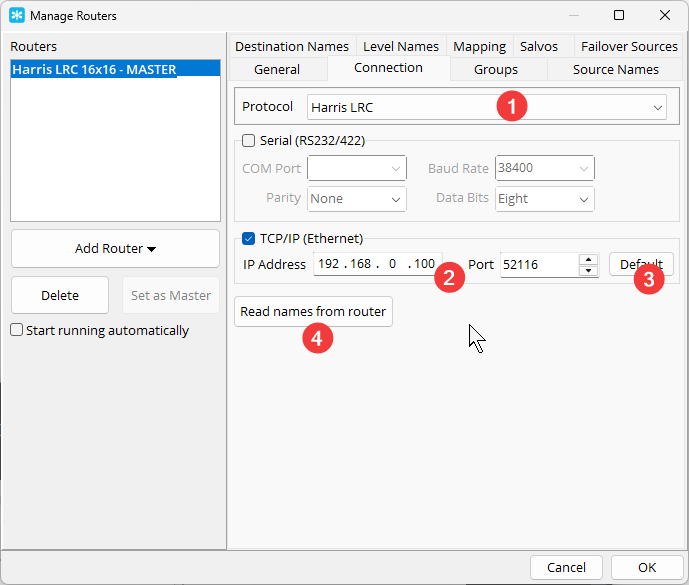This screenshot has height=585, width=689.
Task: Click the Set as Master button
Action: (x=171, y=295)
